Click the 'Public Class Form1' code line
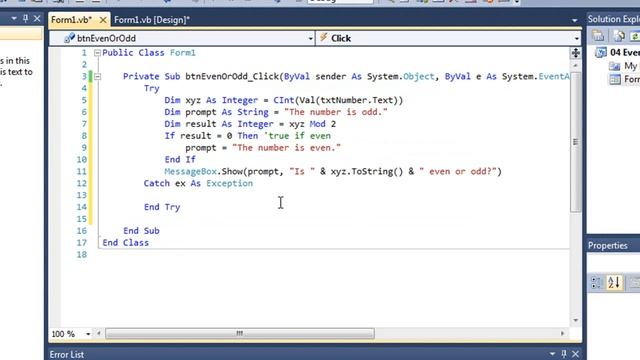The image size is (640, 360). click(149, 53)
